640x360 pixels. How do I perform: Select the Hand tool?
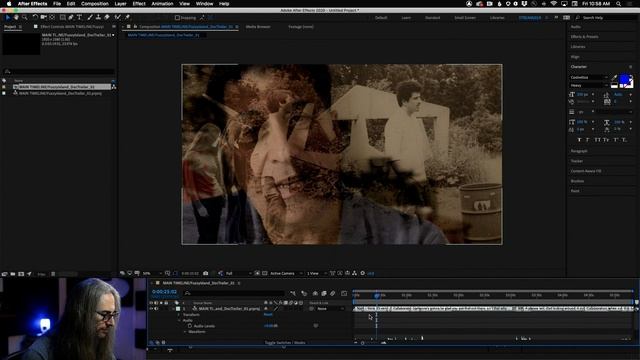tap(16, 18)
